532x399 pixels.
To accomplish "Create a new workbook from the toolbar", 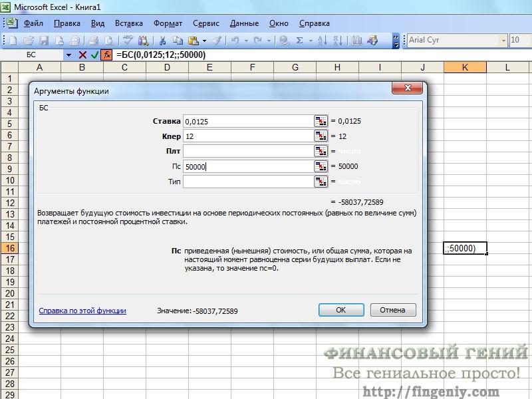I will tap(13, 41).
